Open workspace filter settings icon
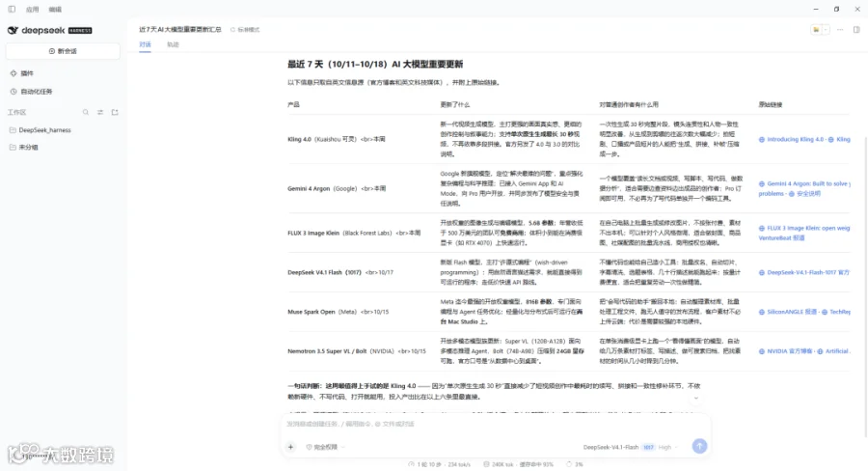Viewport: 868px width, 471px height. point(100,112)
